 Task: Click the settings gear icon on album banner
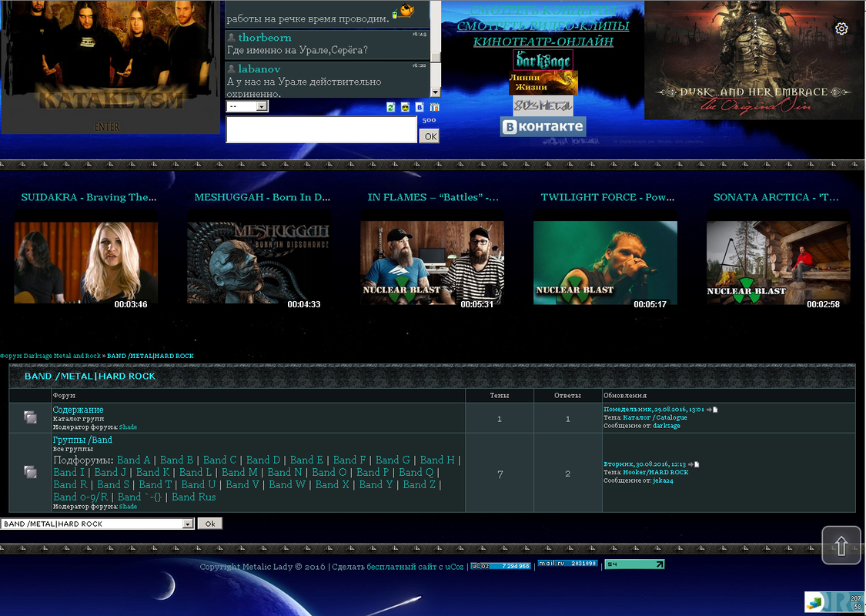(841, 28)
